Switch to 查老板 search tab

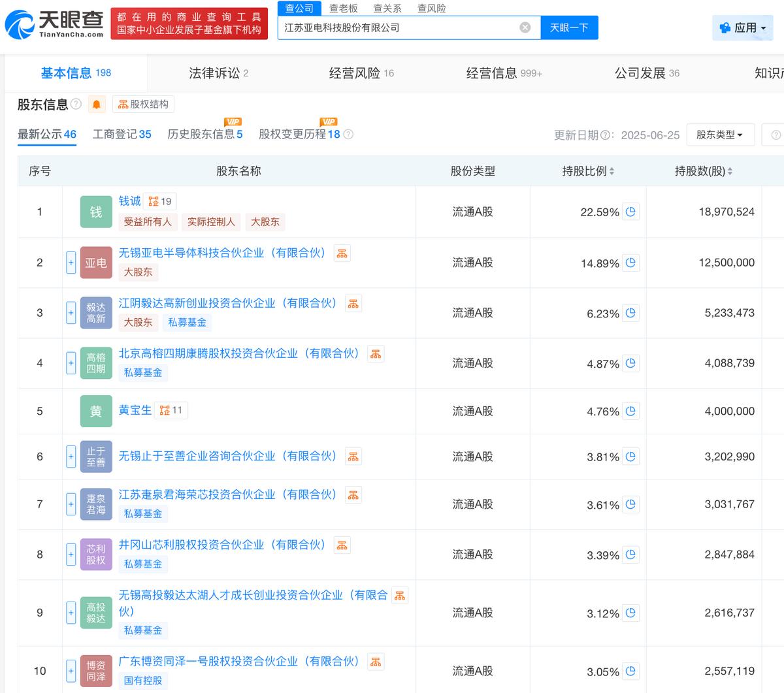(344, 8)
